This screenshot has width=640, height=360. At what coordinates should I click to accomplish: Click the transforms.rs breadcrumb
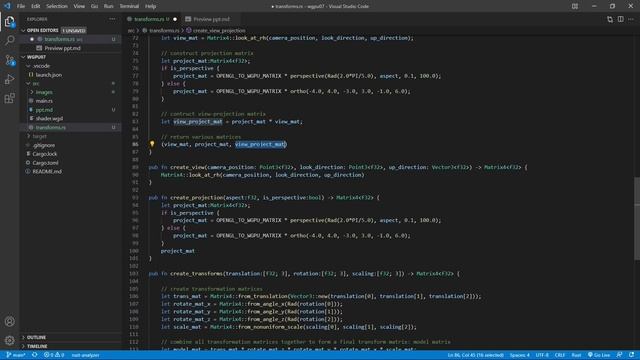tap(164, 31)
